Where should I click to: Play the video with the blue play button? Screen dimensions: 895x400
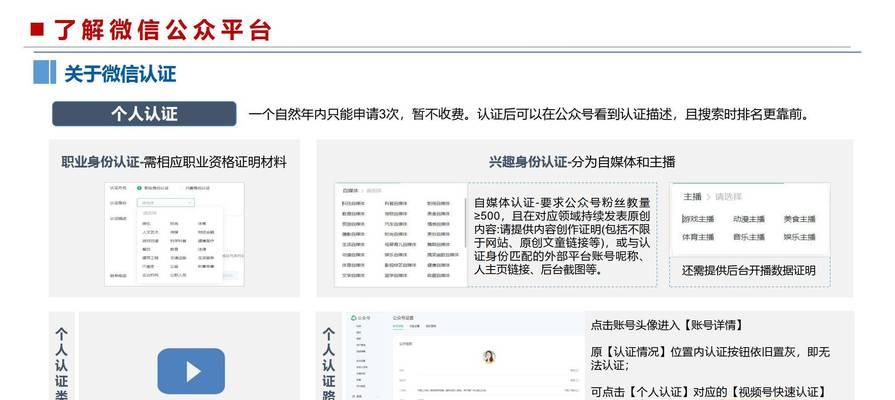pyautogui.click(x=191, y=371)
